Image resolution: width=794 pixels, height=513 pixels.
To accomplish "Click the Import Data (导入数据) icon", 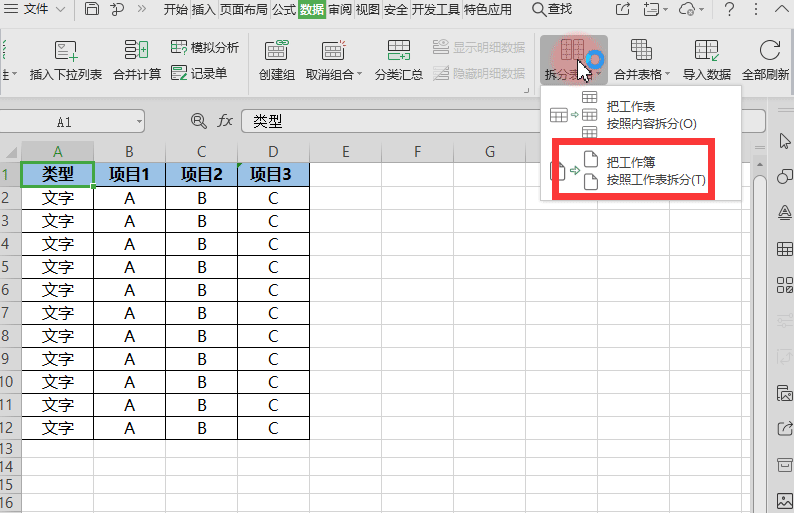I will click(706, 51).
